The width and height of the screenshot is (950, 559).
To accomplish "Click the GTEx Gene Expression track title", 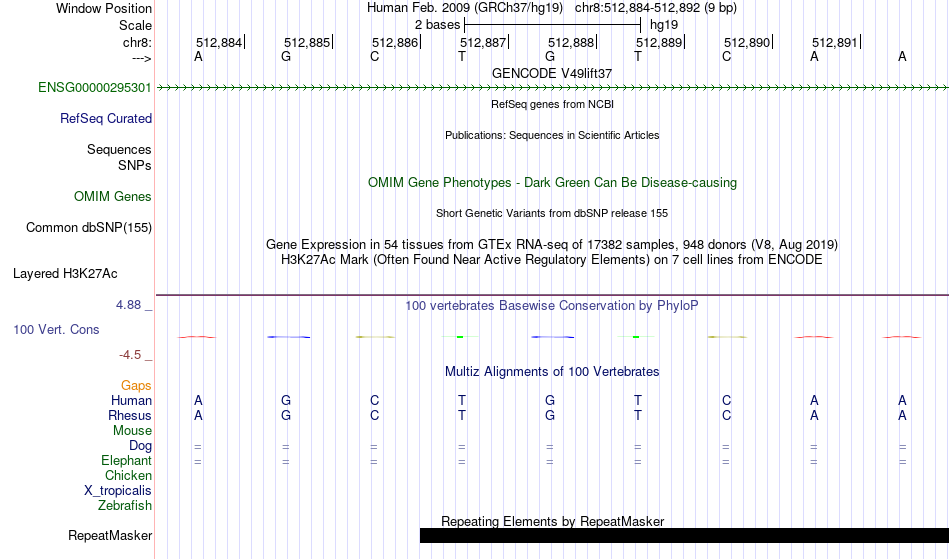I will pyautogui.click(x=552, y=245).
